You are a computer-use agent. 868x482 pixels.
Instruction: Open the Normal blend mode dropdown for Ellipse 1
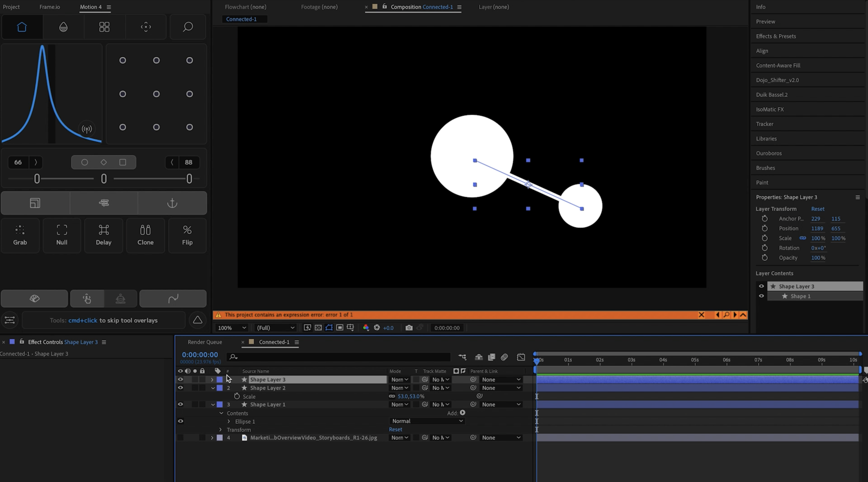[x=427, y=421]
